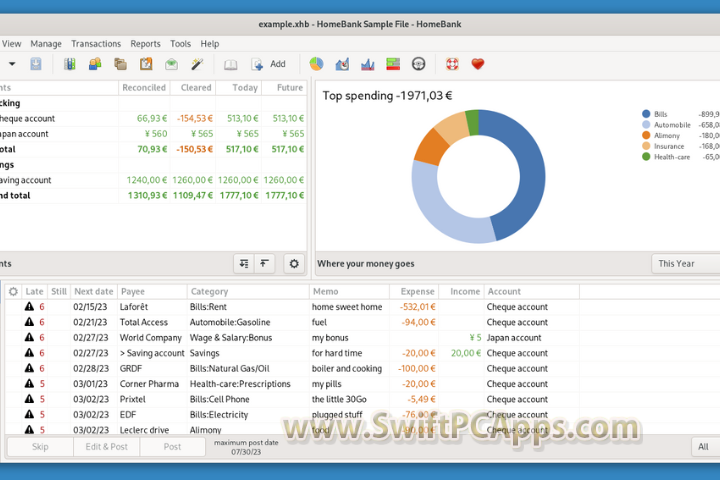Open the vehicle cost steering wheel icon
This screenshot has width=720, height=480.
(418, 64)
